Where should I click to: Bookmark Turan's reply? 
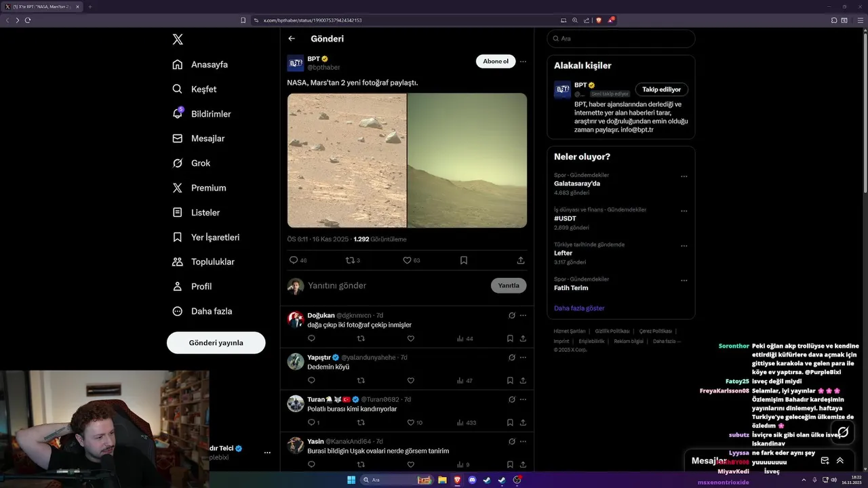pyautogui.click(x=510, y=422)
